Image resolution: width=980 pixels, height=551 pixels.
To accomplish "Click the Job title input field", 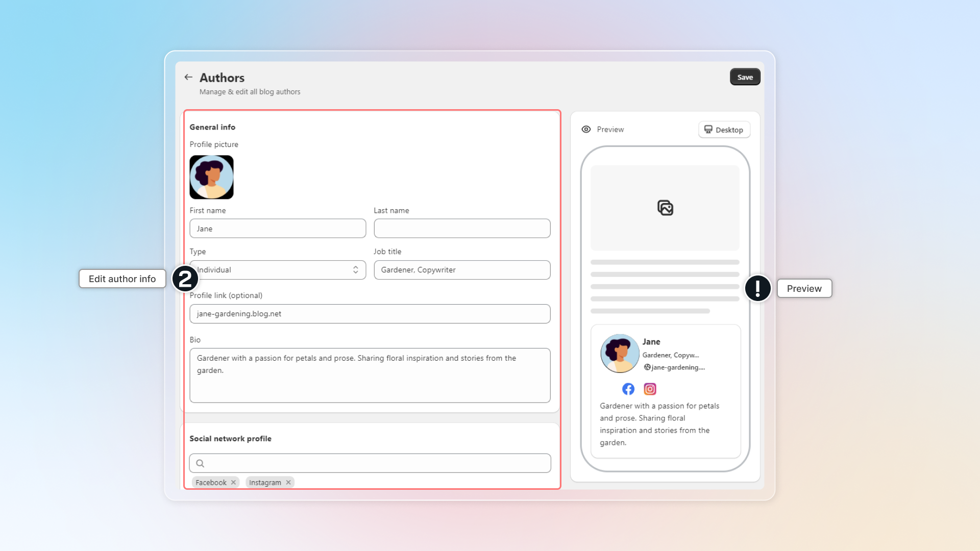I will [x=462, y=270].
